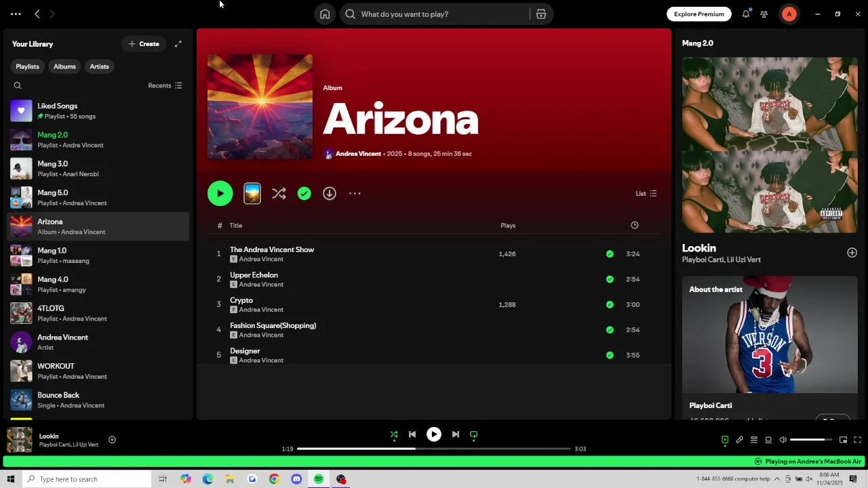This screenshot has height=488, width=868.
Task: Show lyrics with the microphone icon
Action: [740, 440]
